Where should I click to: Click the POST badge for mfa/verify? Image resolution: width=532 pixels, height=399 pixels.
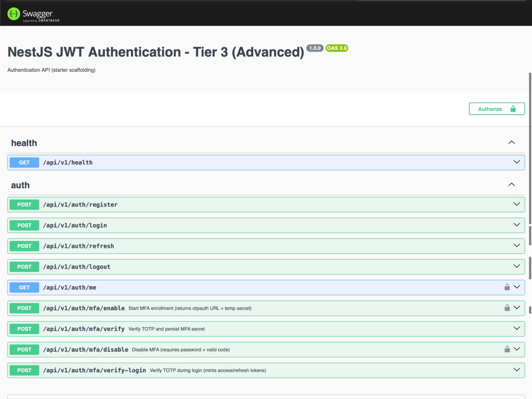[24, 329]
